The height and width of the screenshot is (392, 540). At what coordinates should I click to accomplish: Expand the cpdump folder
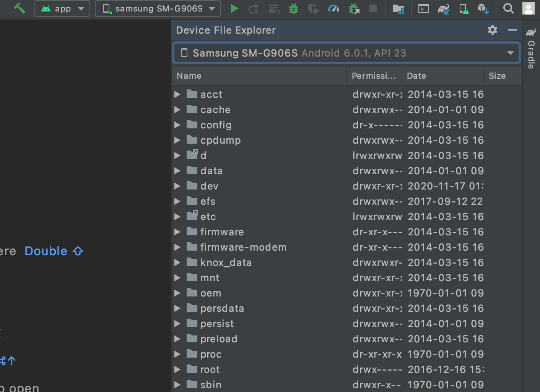(x=177, y=140)
